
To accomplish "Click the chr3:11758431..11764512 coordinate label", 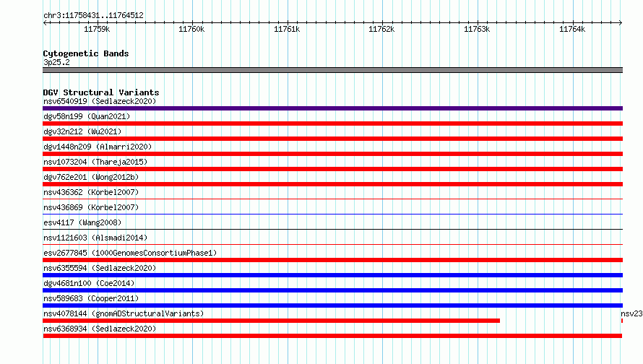I will (93, 16).
